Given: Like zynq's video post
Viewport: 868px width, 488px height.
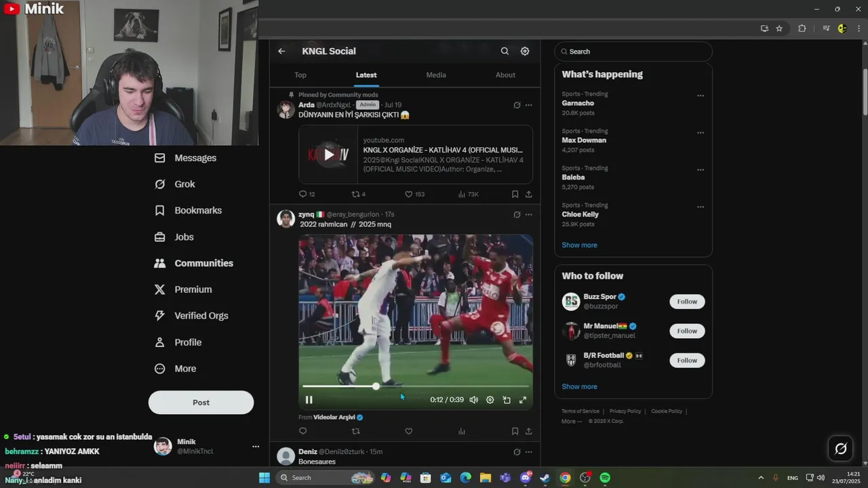Looking at the screenshot, I should (x=409, y=431).
